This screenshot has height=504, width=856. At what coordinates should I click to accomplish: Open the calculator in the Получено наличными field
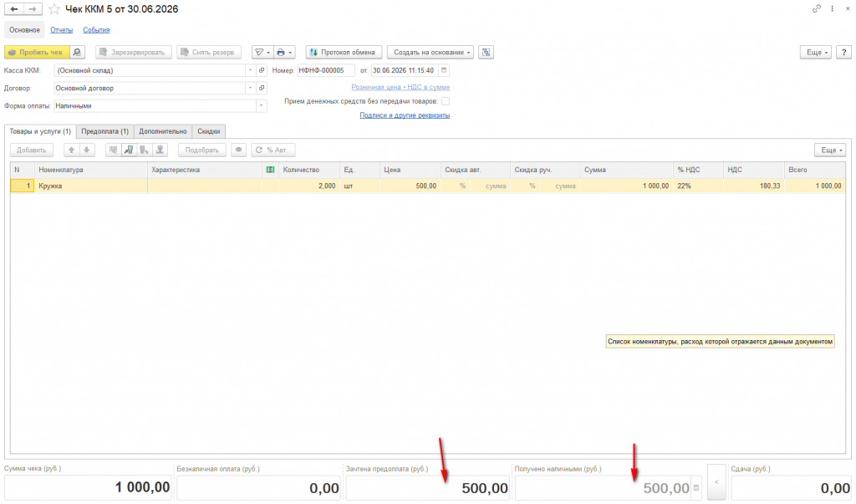[x=696, y=488]
